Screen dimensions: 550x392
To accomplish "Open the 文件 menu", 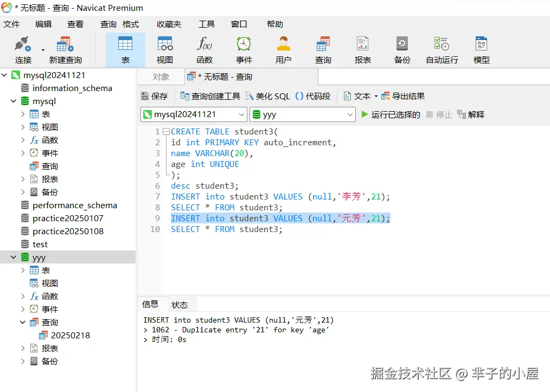I will pyautogui.click(x=11, y=24).
